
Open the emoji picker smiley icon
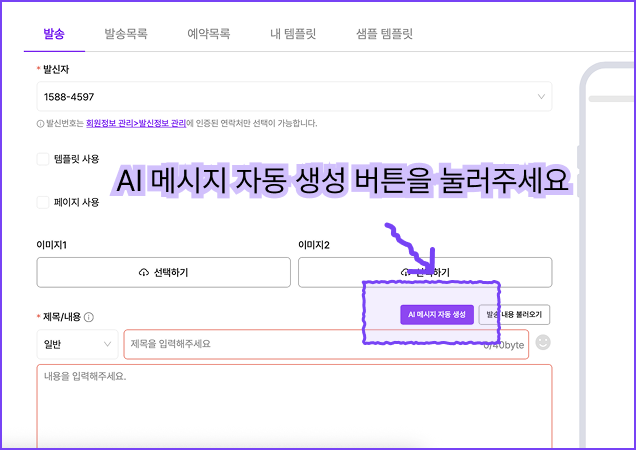coord(543,342)
